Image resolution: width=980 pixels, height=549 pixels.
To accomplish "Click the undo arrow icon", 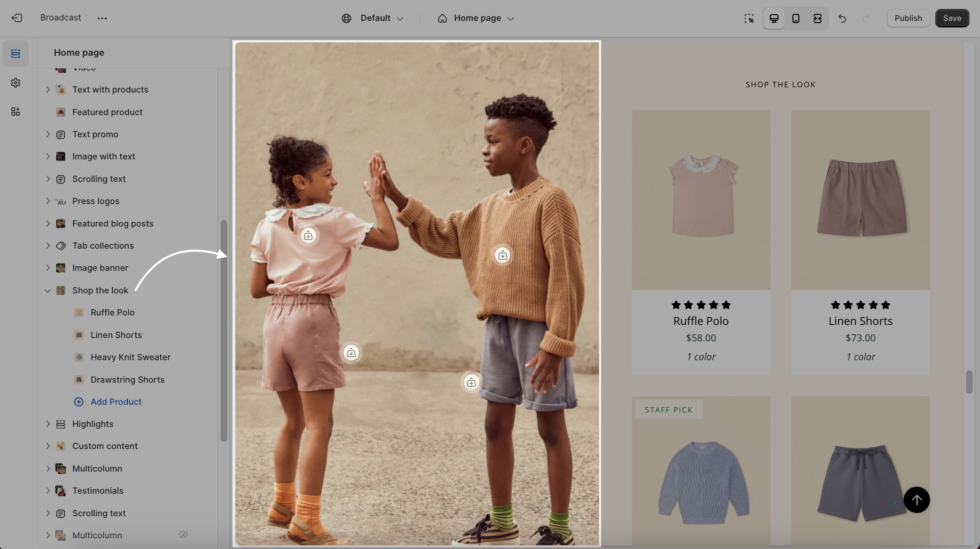I will [842, 18].
